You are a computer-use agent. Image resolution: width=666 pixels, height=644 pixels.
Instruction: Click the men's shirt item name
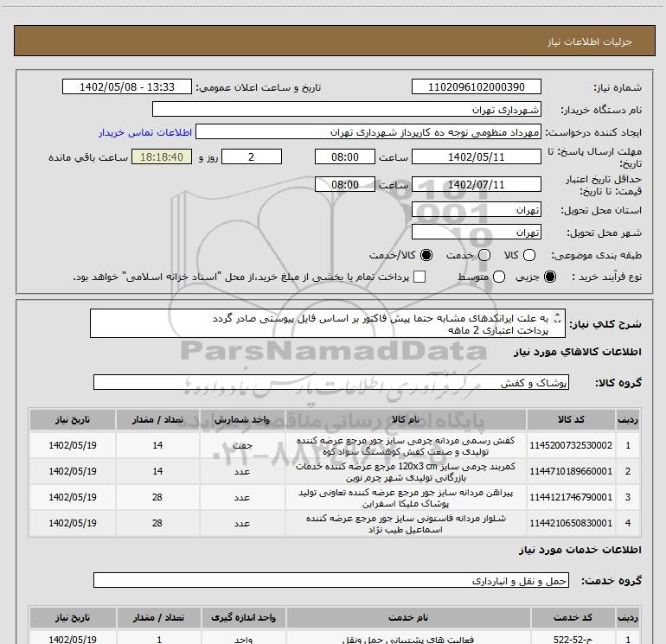tap(406, 498)
